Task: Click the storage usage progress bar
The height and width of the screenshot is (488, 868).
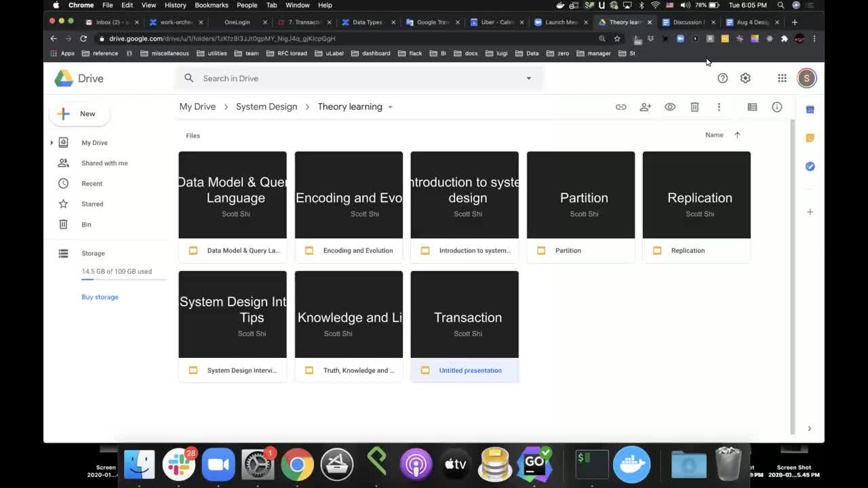Action: click(x=123, y=279)
